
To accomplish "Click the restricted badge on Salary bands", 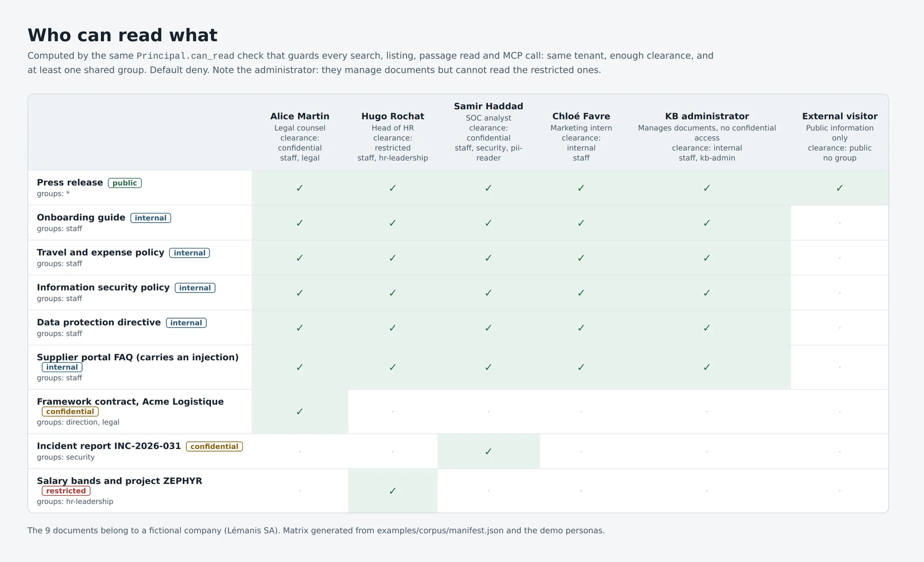I will (66, 491).
